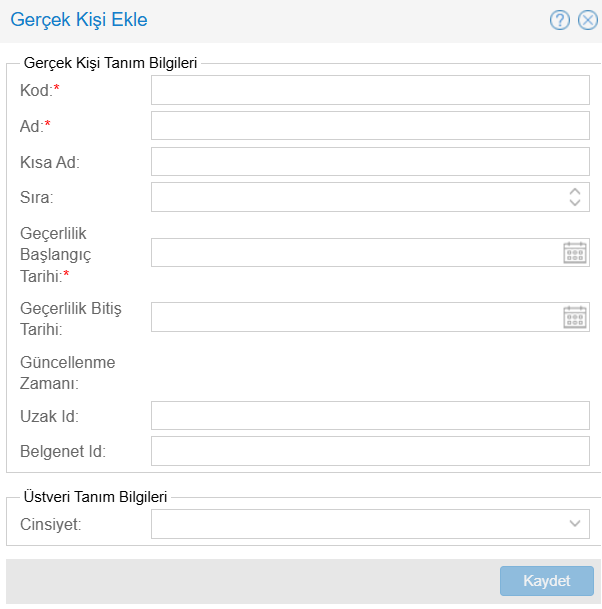Click inside the Cinsiyet combo box
The width and height of the screenshot is (602, 609).
click(x=355, y=523)
